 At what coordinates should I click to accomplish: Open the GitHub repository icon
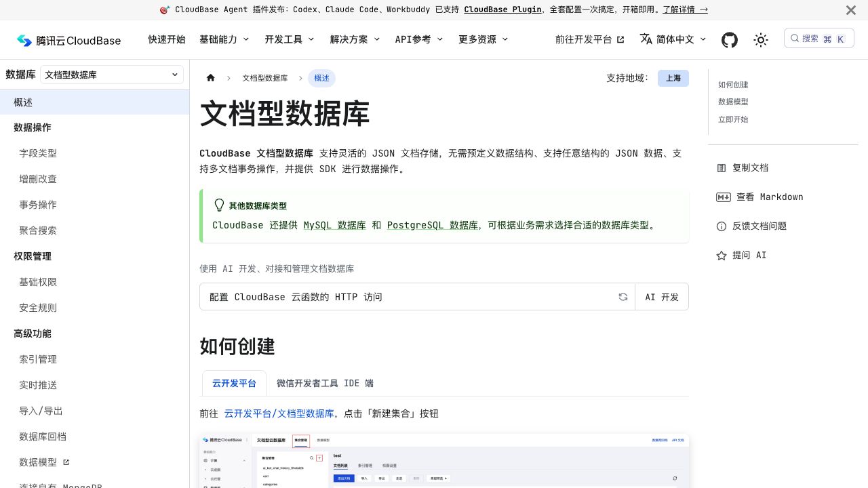[x=730, y=40]
